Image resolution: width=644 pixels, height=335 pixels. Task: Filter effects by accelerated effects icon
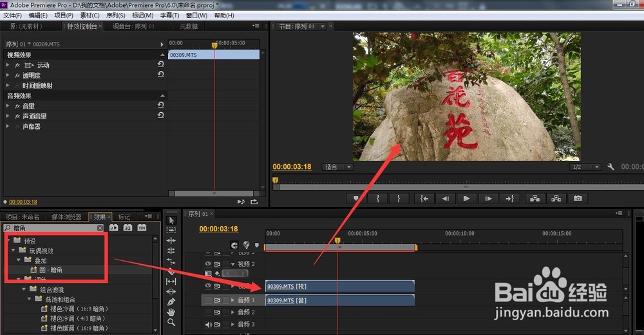click(x=114, y=227)
